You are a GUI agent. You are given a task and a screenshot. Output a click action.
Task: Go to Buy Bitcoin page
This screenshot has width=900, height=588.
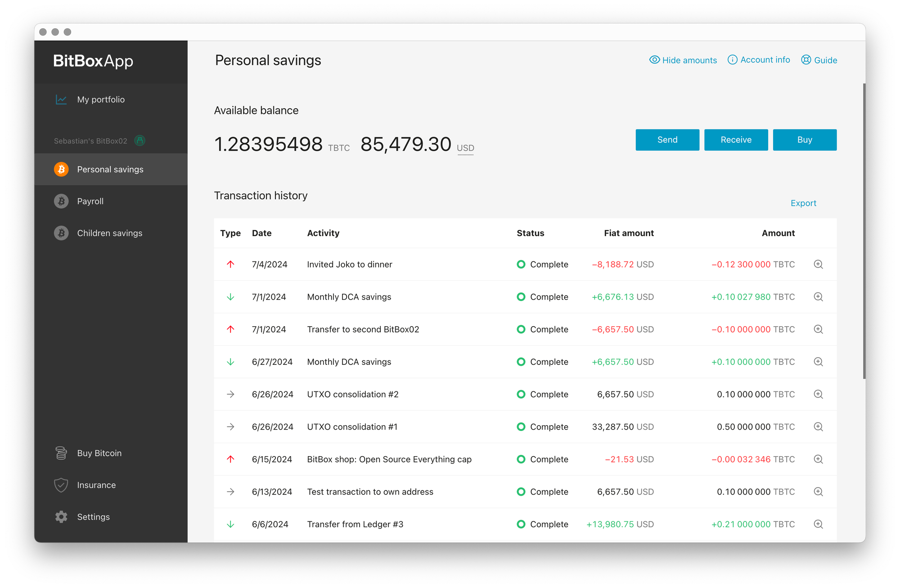pos(111,453)
